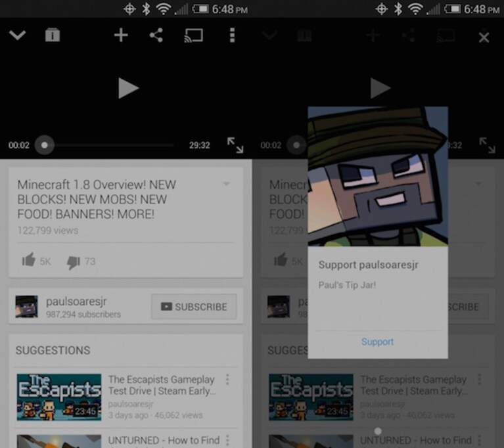
Task: Select the "987,294 subscribers" text
Action: [83, 314]
